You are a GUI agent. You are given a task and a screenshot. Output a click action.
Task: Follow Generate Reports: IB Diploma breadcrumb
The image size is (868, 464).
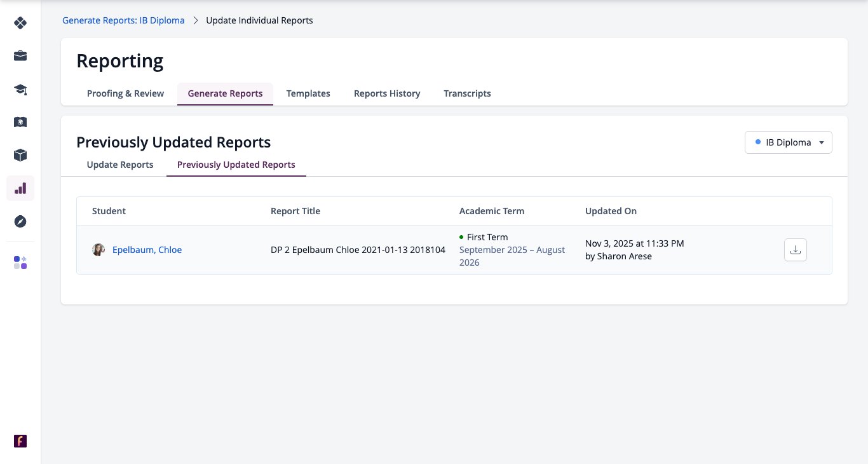coord(123,20)
